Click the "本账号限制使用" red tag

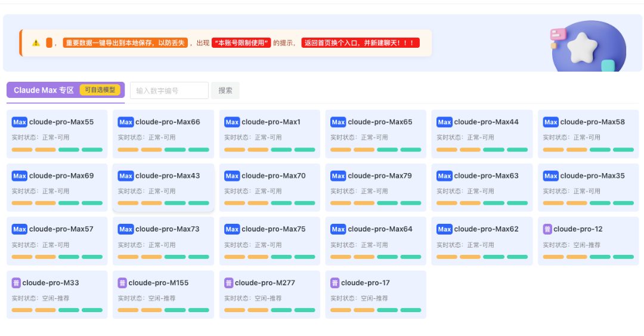241,43
